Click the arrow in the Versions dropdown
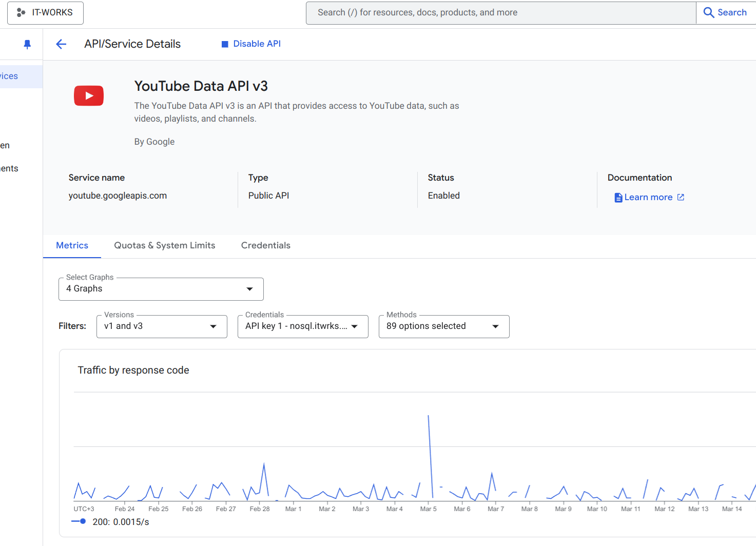 (214, 326)
